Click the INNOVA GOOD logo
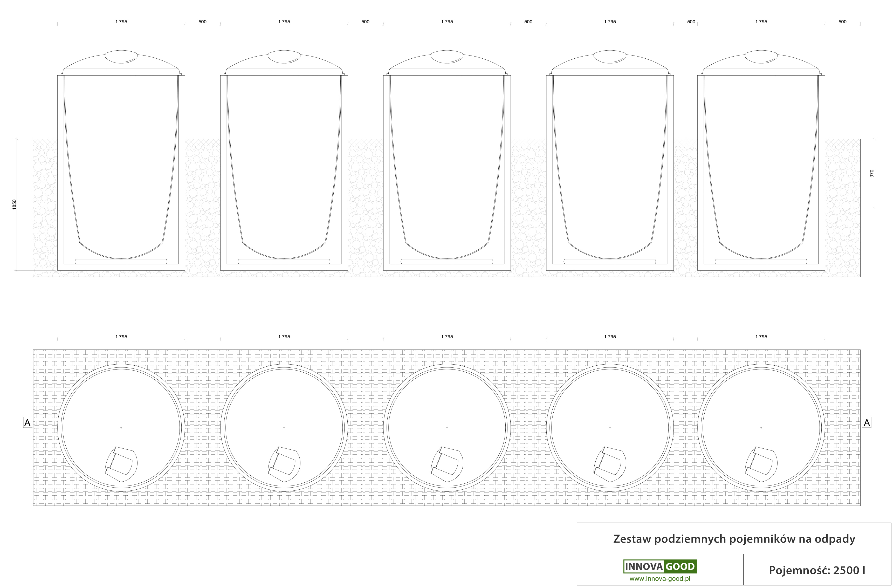 660,566
